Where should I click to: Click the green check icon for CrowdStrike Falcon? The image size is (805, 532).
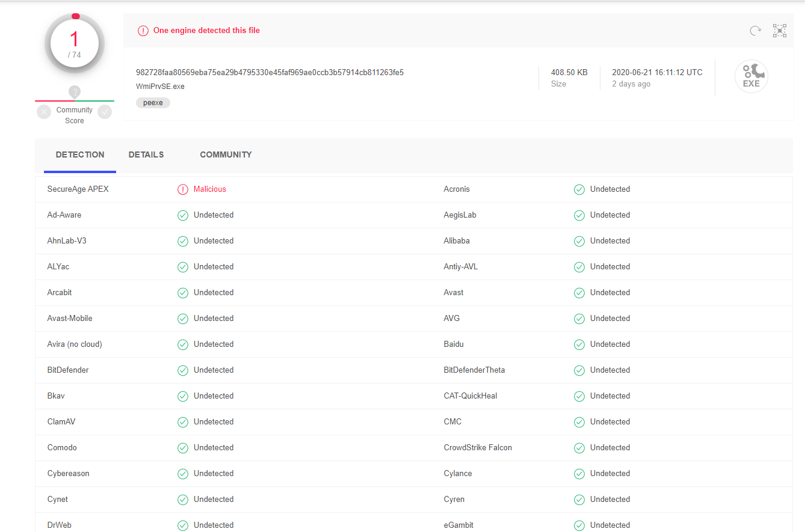[x=579, y=448]
